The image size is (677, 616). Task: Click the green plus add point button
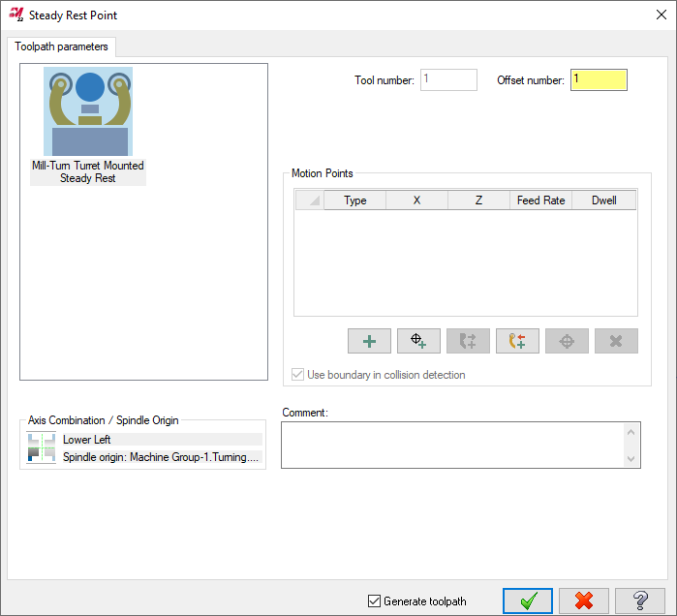tap(369, 341)
